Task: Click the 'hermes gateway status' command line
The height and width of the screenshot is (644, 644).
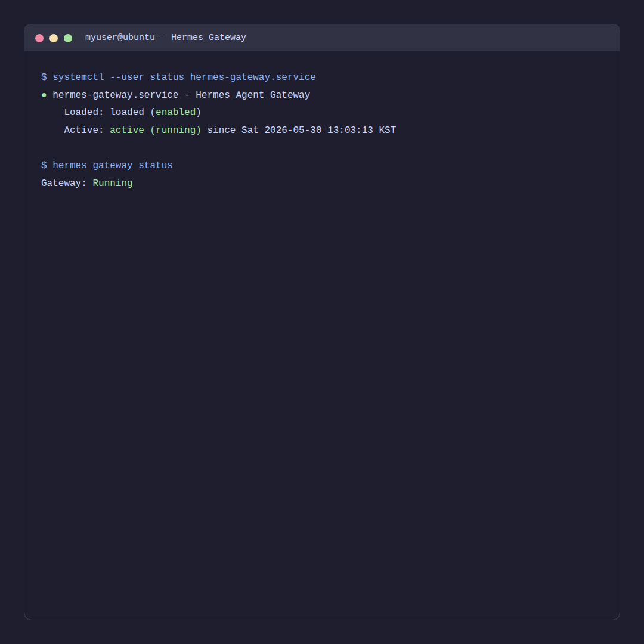Action: click(x=107, y=166)
